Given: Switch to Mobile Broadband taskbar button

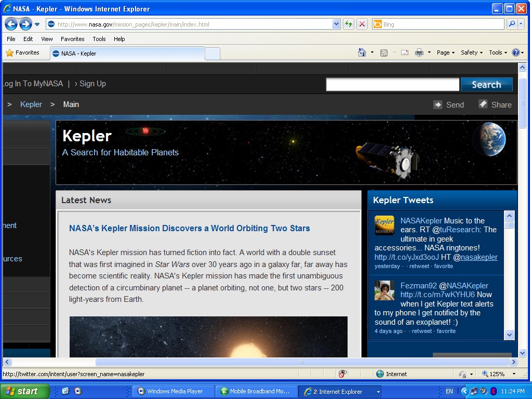Looking at the screenshot, I should 257,392.
